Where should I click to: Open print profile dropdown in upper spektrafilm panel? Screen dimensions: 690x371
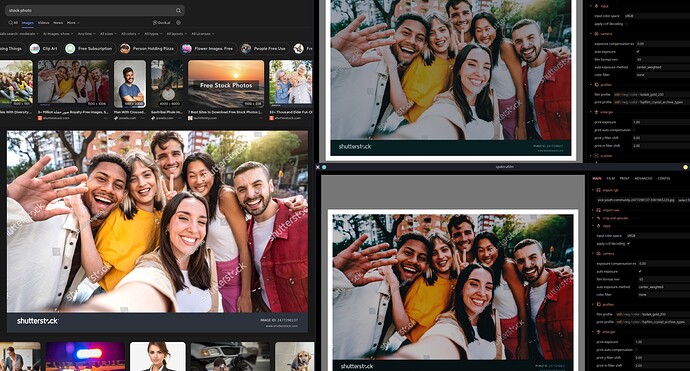pyautogui.click(x=652, y=102)
